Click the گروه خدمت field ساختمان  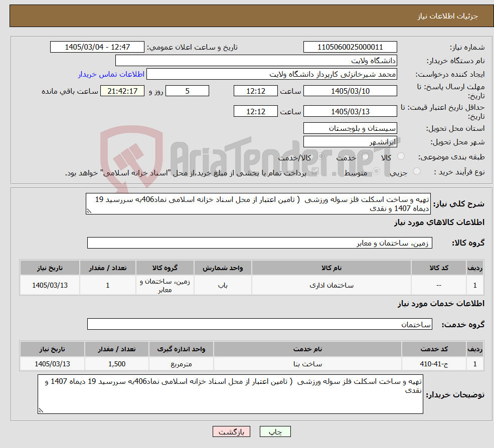(x=260, y=324)
